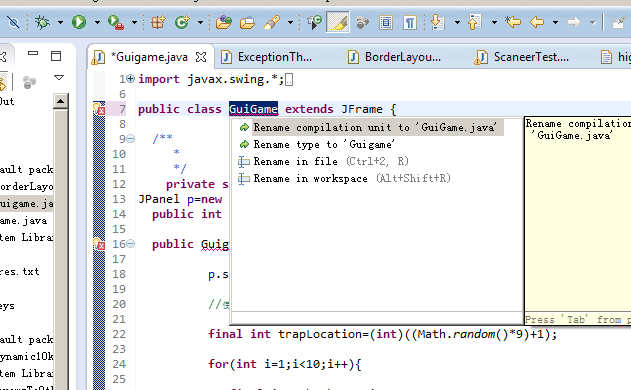
Task: Minimize the Package Explorer view
Action: 33,53
